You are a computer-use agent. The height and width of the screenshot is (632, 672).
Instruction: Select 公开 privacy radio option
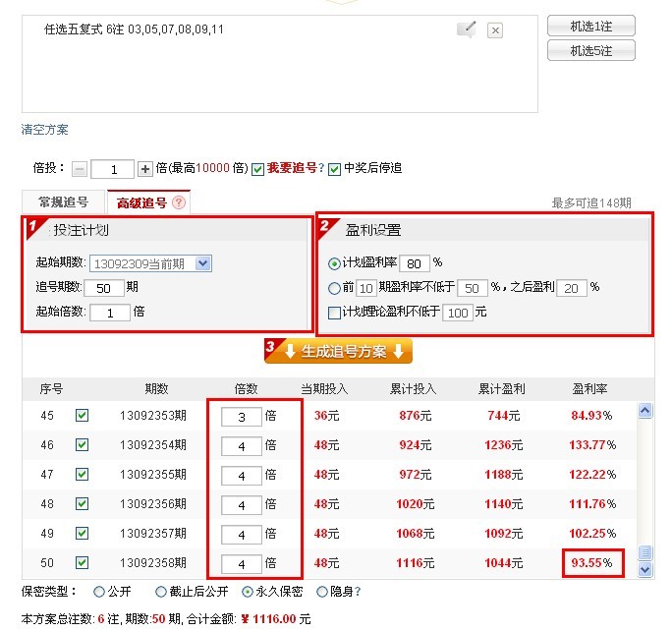(x=98, y=592)
